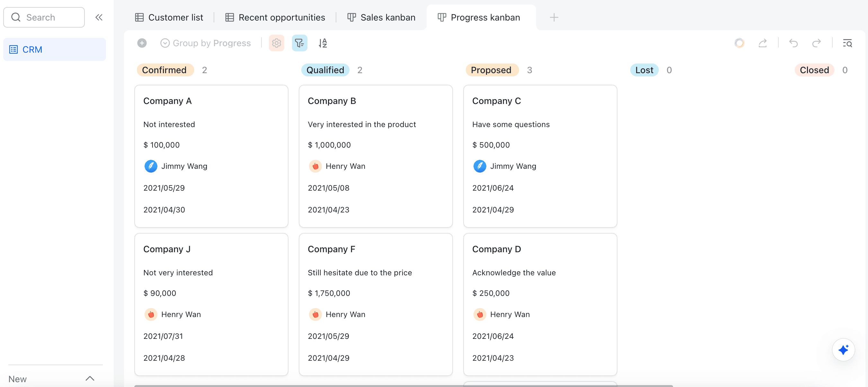Open the Company F card
The height and width of the screenshot is (387, 868).
(x=375, y=304)
